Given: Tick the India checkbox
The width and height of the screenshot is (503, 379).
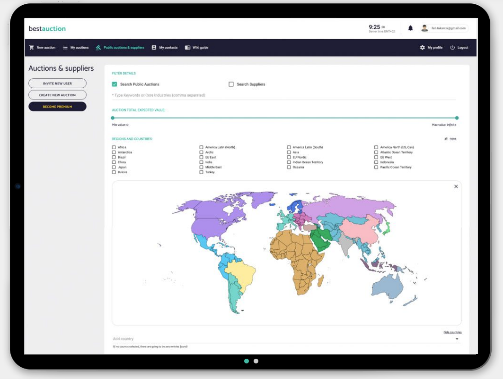Looking at the screenshot, I should (201, 162).
